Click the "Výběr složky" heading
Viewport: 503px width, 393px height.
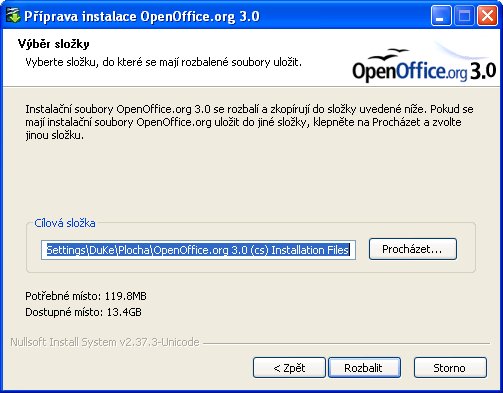tap(54, 44)
